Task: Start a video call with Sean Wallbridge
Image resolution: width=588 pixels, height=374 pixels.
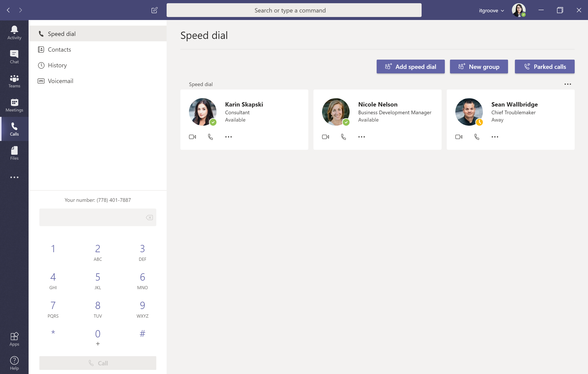Action: 459,137
